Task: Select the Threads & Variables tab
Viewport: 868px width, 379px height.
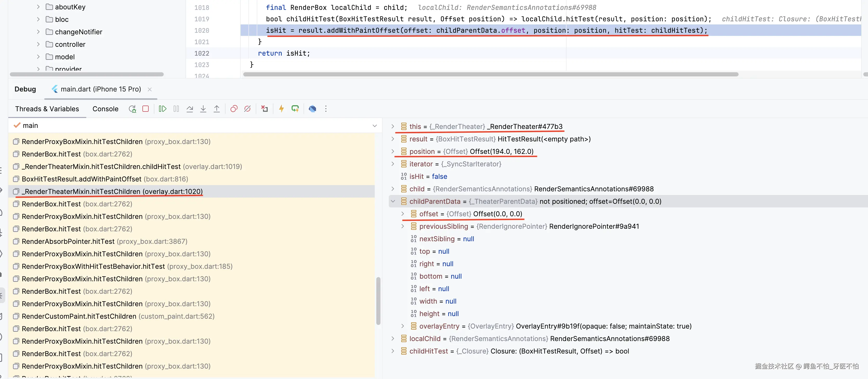Action: click(47, 109)
